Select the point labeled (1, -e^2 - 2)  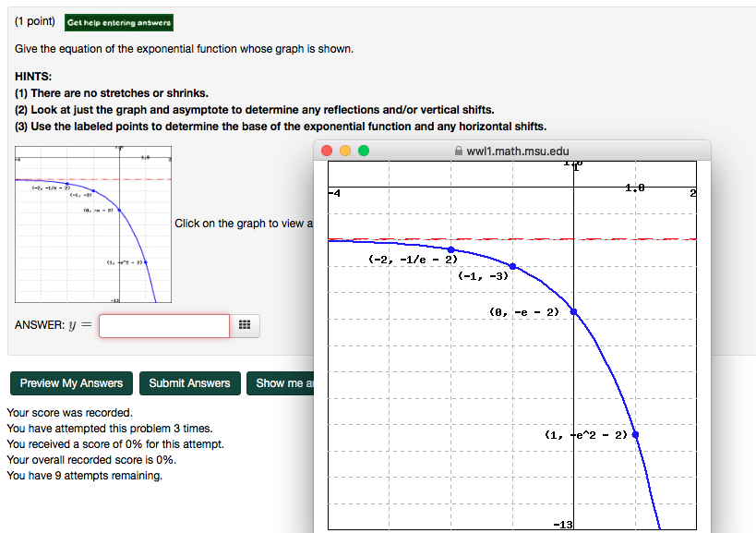tap(634, 432)
